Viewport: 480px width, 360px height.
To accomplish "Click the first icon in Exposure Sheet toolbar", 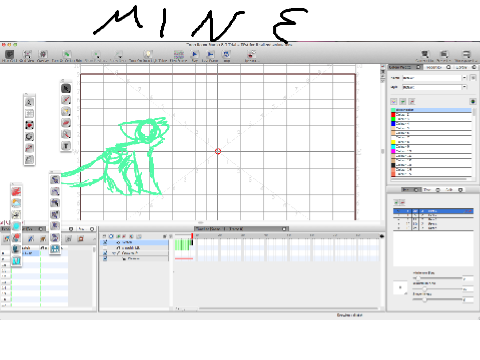I will click(x=6, y=239).
